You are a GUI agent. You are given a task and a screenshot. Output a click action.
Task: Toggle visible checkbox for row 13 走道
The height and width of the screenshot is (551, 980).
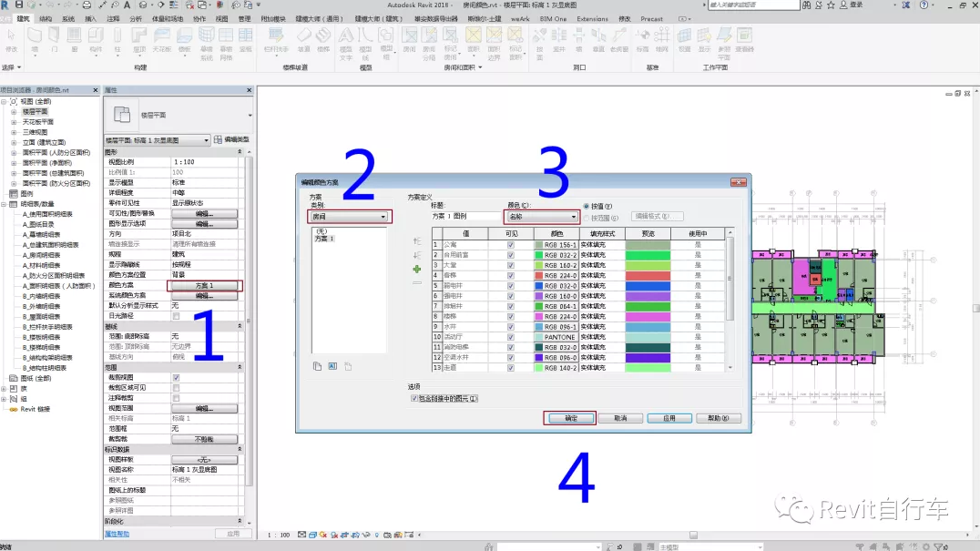511,368
